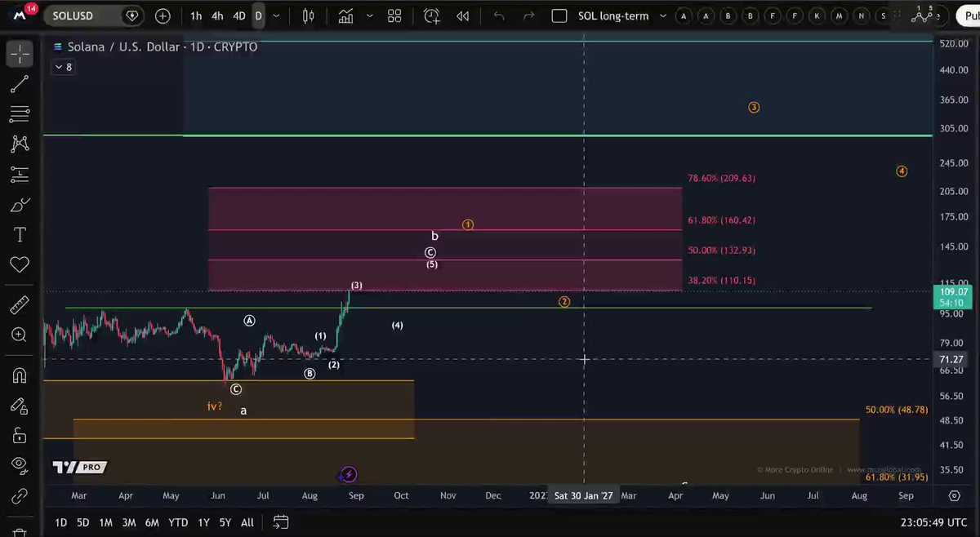Hide all drawings with the eye icon
Viewport: 980px width, 537px height.
coord(20,465)
